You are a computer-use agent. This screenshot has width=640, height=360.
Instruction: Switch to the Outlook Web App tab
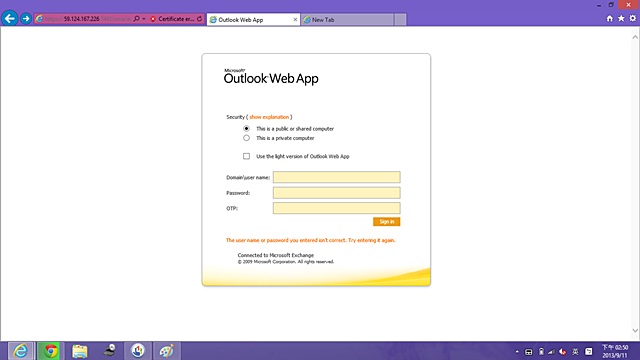click(253, 20)
